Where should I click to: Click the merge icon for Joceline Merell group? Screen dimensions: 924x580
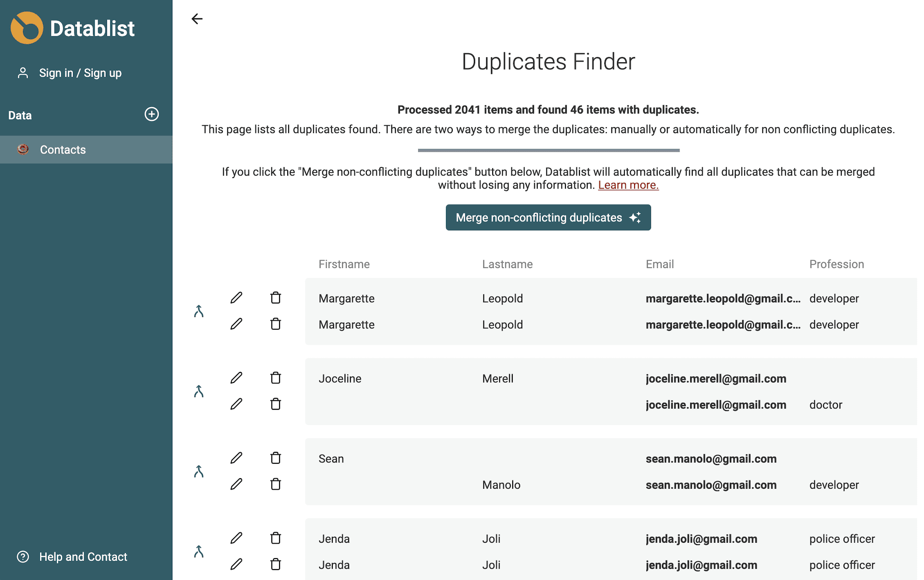point(198,391)
